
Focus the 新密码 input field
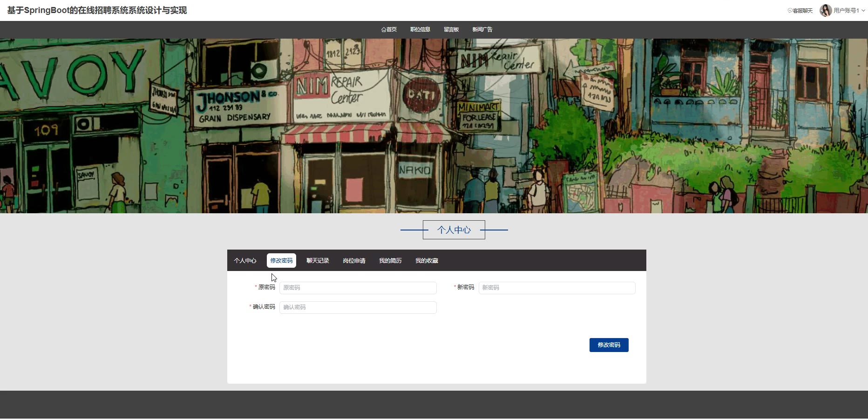pyautogui.click(x=557, y=288)
